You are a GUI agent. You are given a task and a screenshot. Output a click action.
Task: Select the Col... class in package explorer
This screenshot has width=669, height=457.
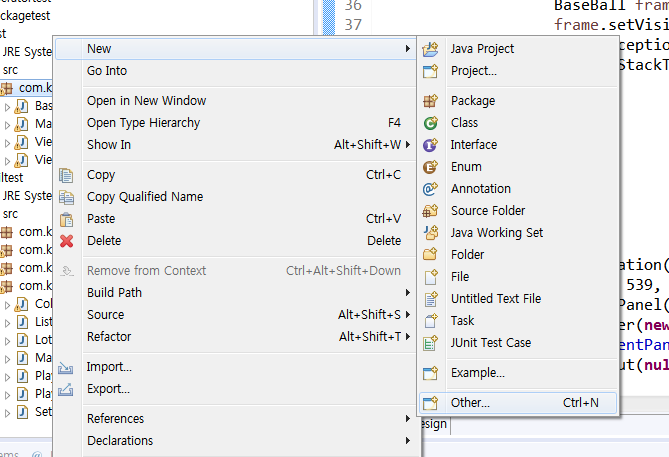(43, 304)
